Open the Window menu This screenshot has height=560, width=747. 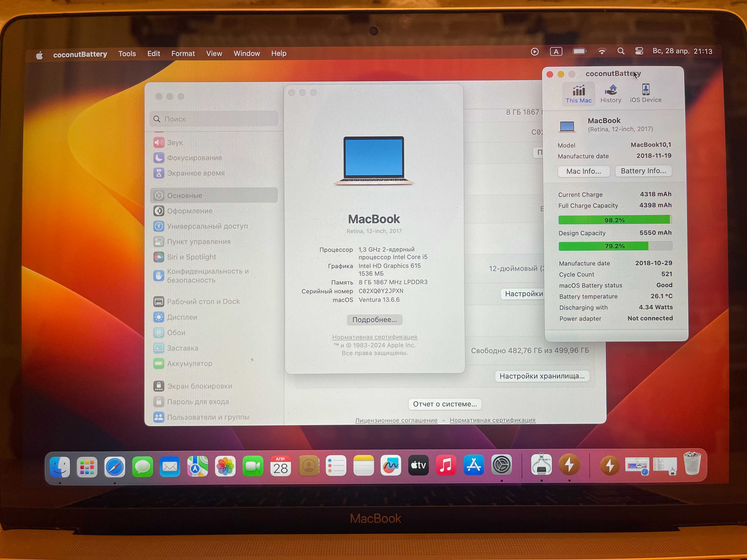[x=247, y=53]
